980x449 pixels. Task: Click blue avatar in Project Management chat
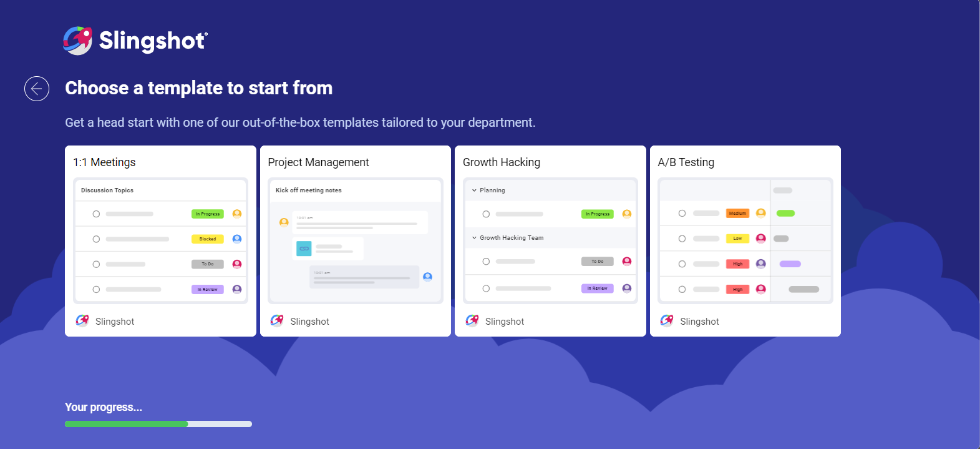pos(427,277)
